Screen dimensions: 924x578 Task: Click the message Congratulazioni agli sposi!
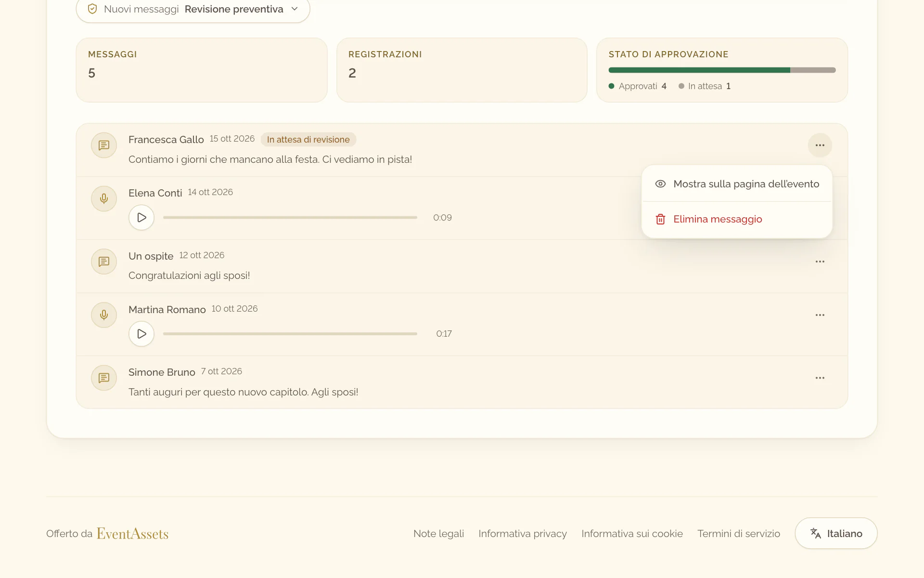coord(189,276)
